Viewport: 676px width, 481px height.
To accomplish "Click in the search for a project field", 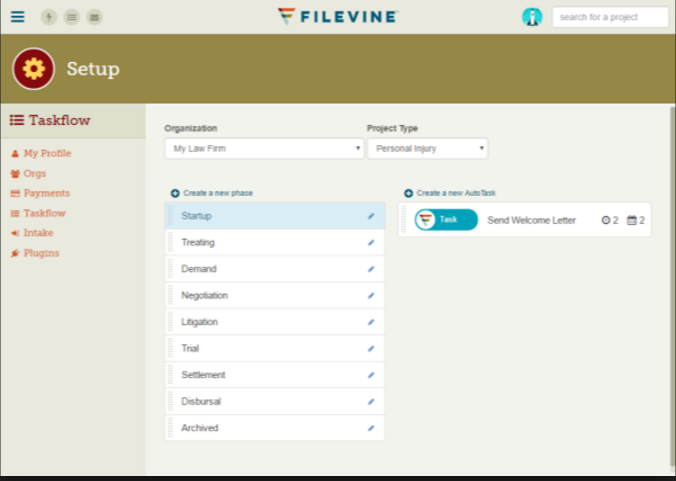I will click(610, 17).
